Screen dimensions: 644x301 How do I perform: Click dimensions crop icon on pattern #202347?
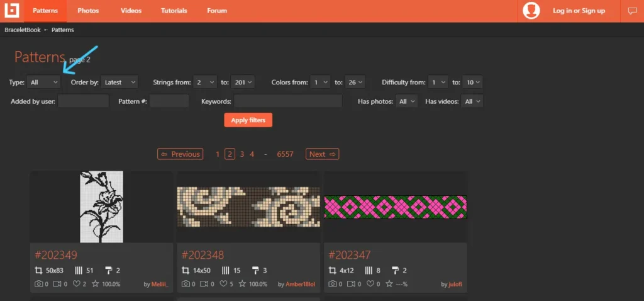pyautogui.click(x=333, y=270)
